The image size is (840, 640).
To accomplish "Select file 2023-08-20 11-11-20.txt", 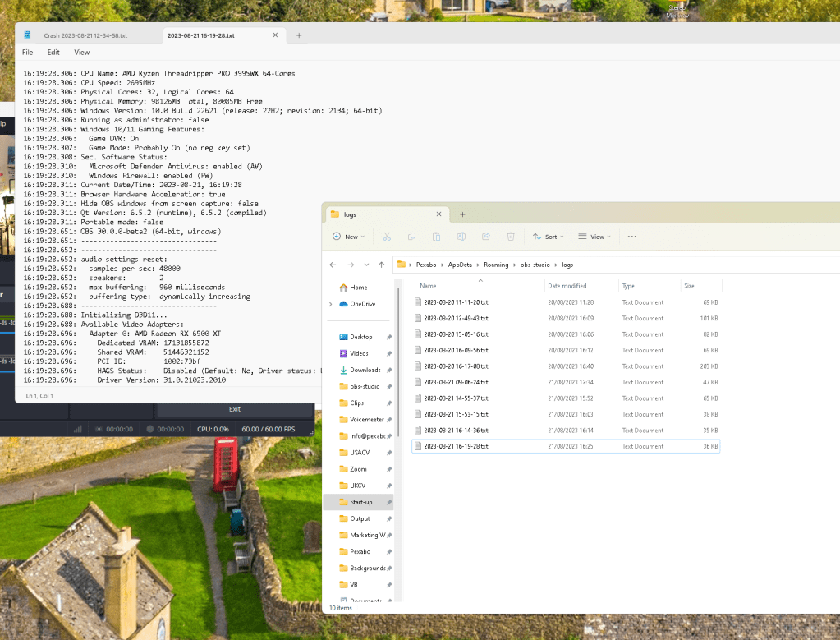I will click(x=566, y=302).
